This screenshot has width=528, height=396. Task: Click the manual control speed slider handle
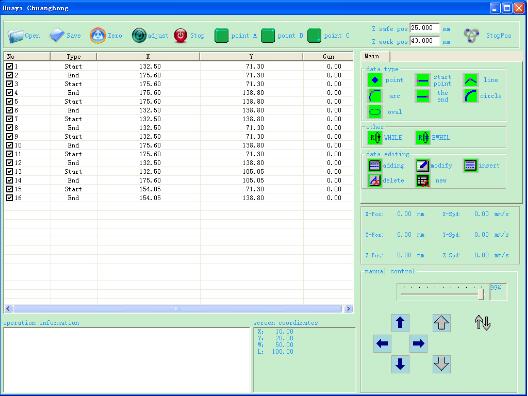tap(481, 294)
